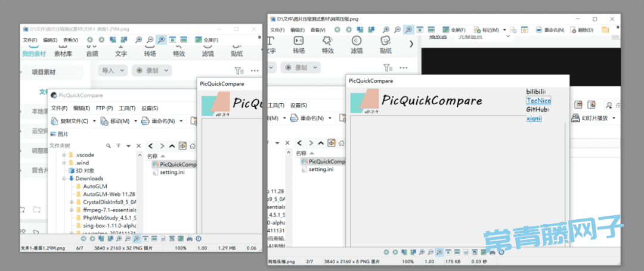Click 全屏(F) fullscreen button in left viewer
This screenshot has height=271, width=644.
click(x=206, y=40)
